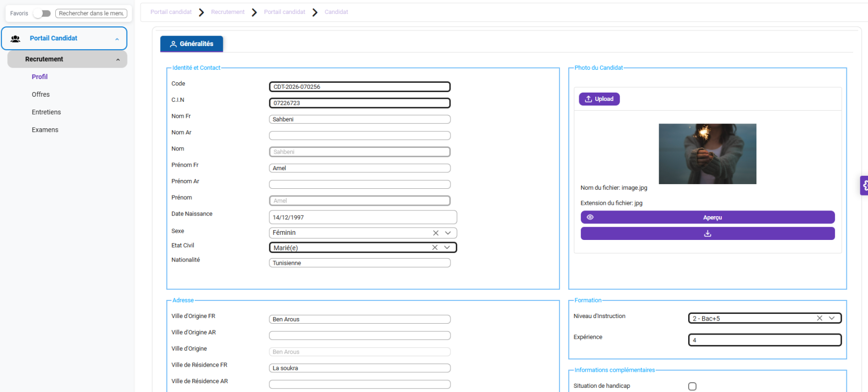Open the Profil menu item
Viewport: 868px width, 392px height.
pos(39,77)
